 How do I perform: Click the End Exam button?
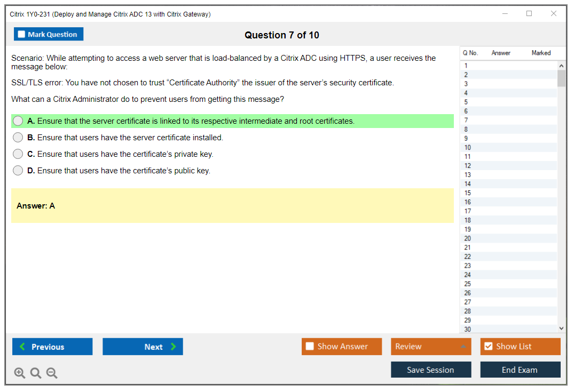[520, 370]
